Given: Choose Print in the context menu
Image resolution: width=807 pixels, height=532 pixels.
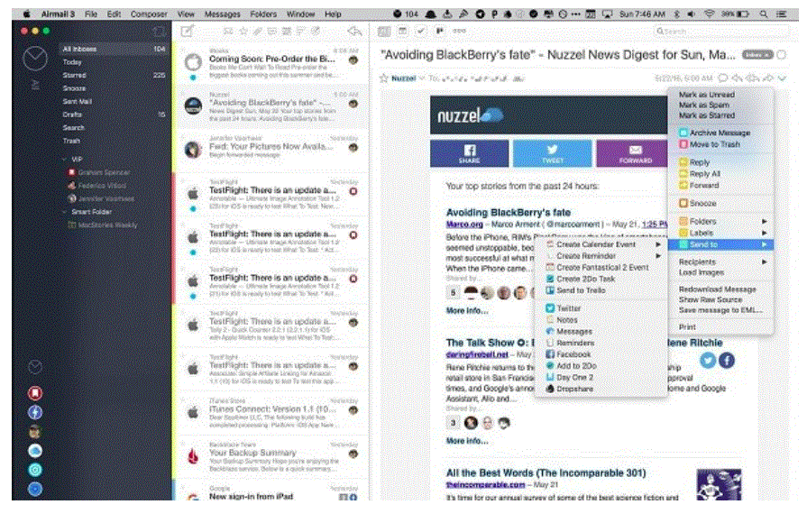Looking at the screenshot, I should point(720,327).
